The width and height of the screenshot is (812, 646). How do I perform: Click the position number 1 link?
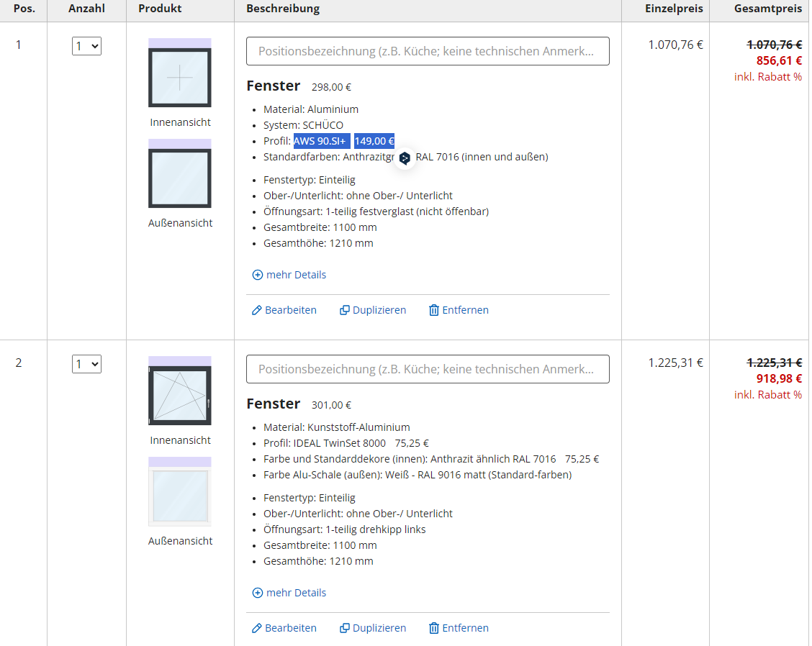19,45
